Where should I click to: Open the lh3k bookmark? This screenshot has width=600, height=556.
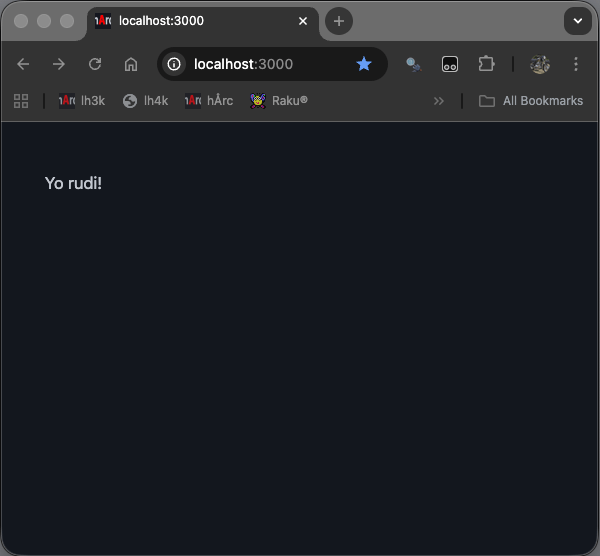(82, 101)
